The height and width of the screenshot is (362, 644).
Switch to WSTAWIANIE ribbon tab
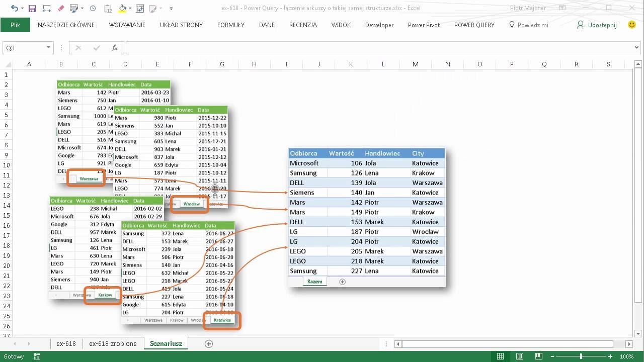[127, 25]
